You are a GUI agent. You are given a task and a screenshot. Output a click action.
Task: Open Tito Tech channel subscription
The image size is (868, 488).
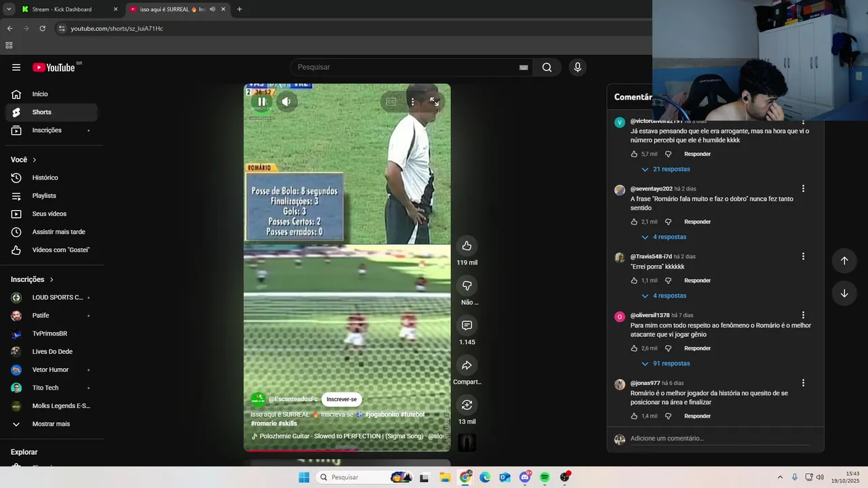pos(52,388)
